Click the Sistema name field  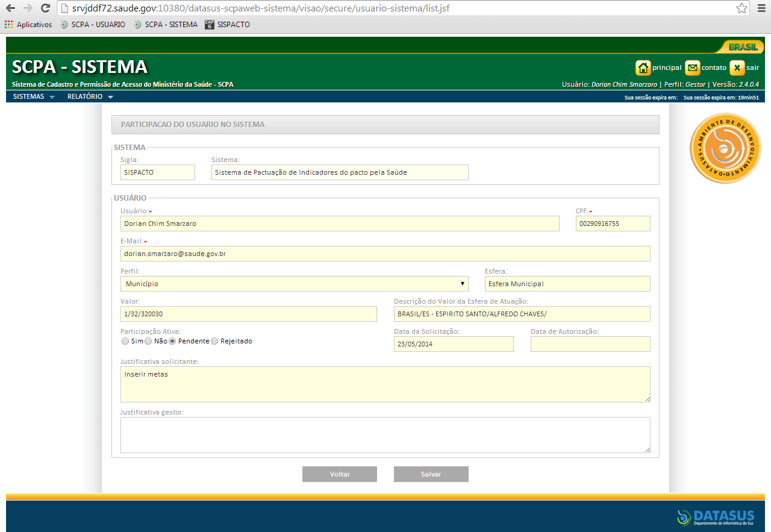click(340, 172)
